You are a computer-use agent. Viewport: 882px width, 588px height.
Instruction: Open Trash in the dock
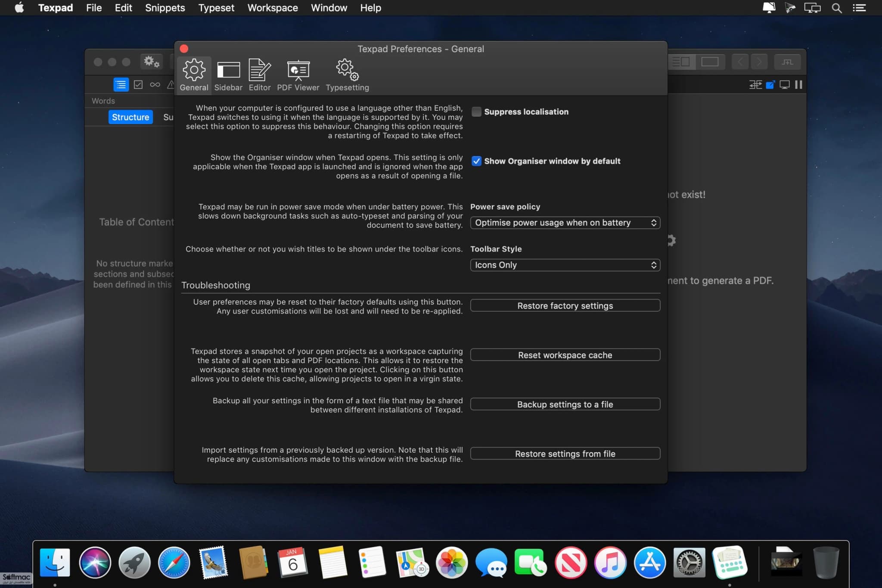click(826, 563)
